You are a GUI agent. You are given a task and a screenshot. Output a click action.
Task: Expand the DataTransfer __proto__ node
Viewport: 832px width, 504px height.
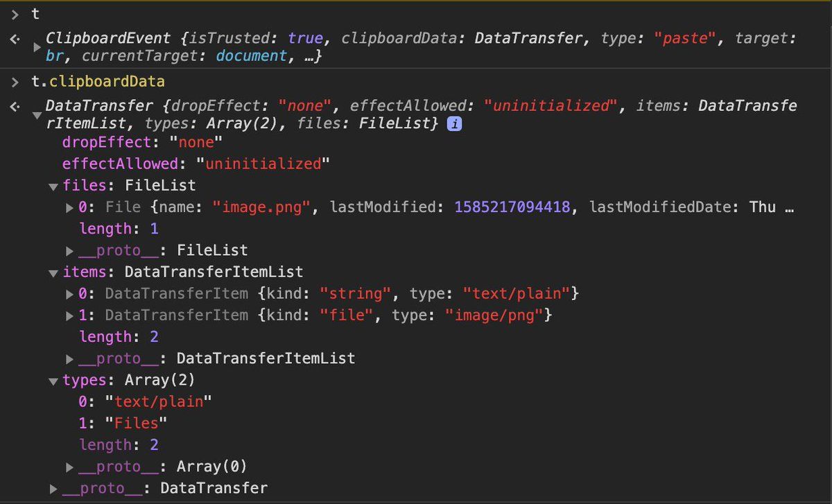pos(53,489)
